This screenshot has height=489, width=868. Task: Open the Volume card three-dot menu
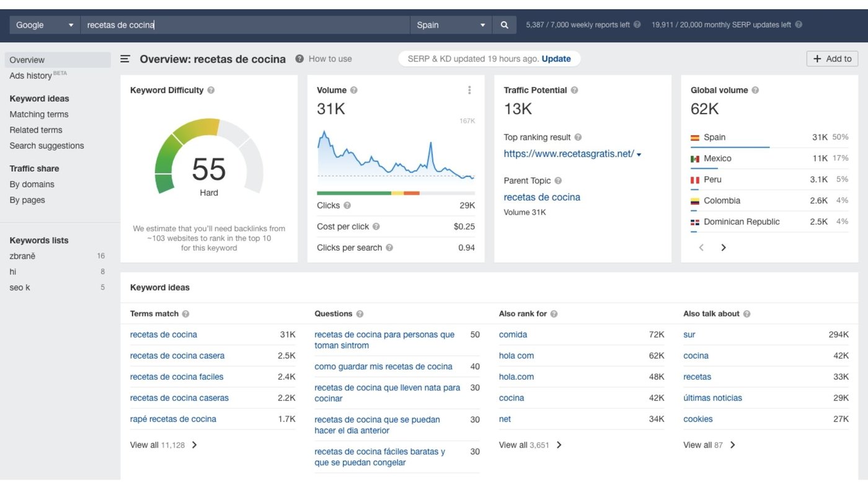(x=469, y=90)
